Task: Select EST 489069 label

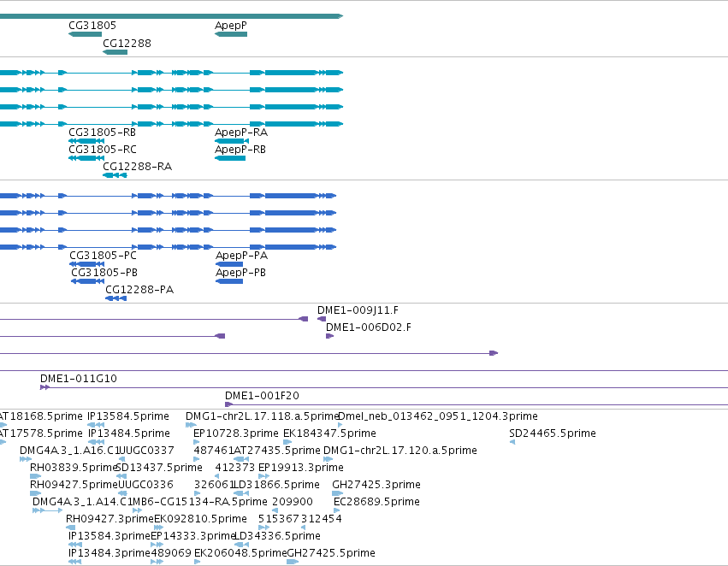Action: click(x=171, y=553)
